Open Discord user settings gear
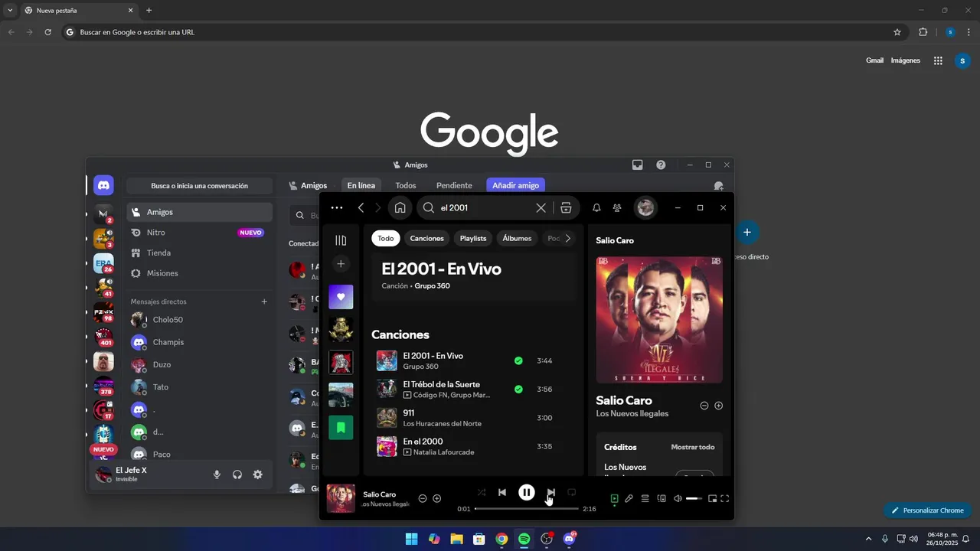The height and width of the screenshot is (551, 980). [x=258, y=474]
